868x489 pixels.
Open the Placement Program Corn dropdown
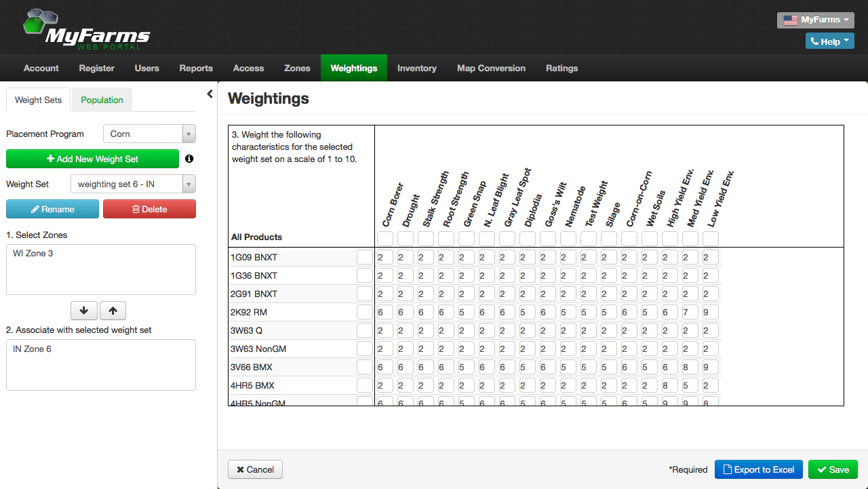149,134
